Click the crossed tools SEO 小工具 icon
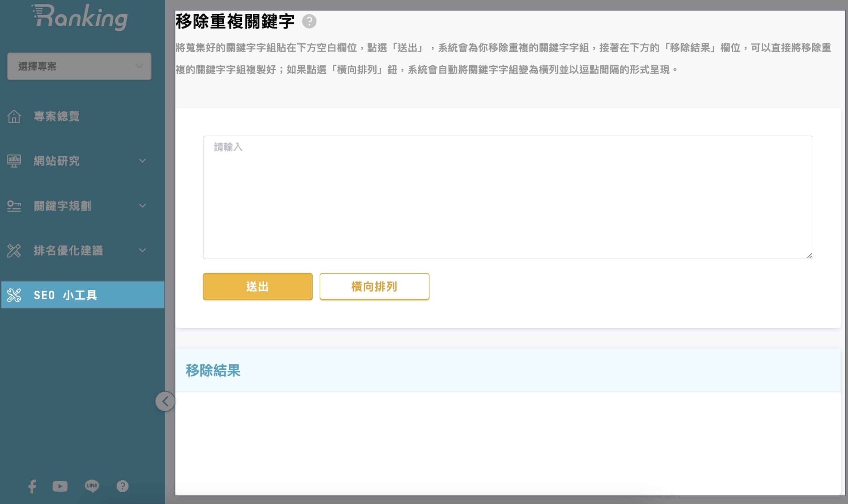Screen dimensions: 848x504 (14, 295)
